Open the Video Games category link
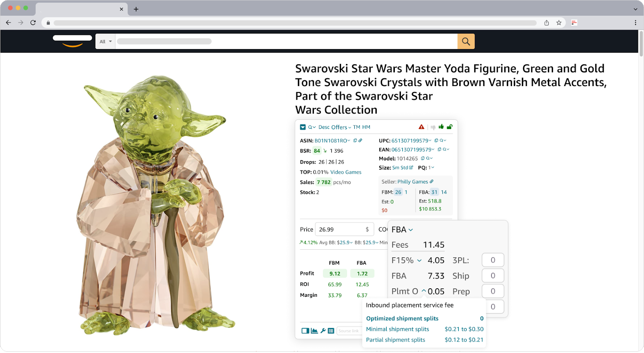The image size is (644, 353). (346, 172)
